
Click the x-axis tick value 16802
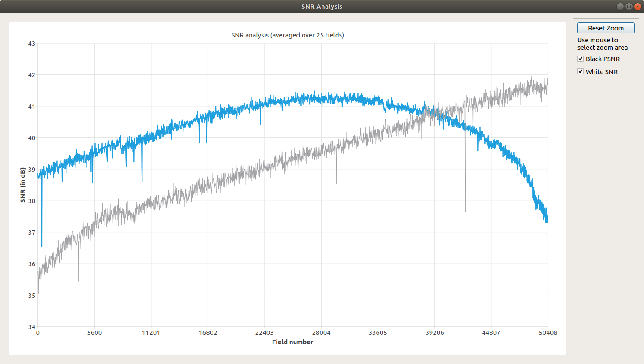pyautogui.click(x=208, y=333)
